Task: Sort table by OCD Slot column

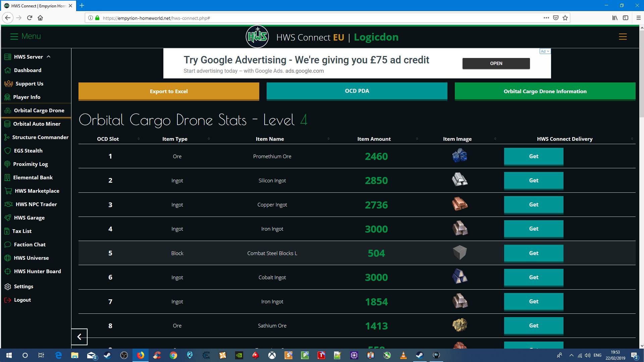Action: [x=108, y=139]
